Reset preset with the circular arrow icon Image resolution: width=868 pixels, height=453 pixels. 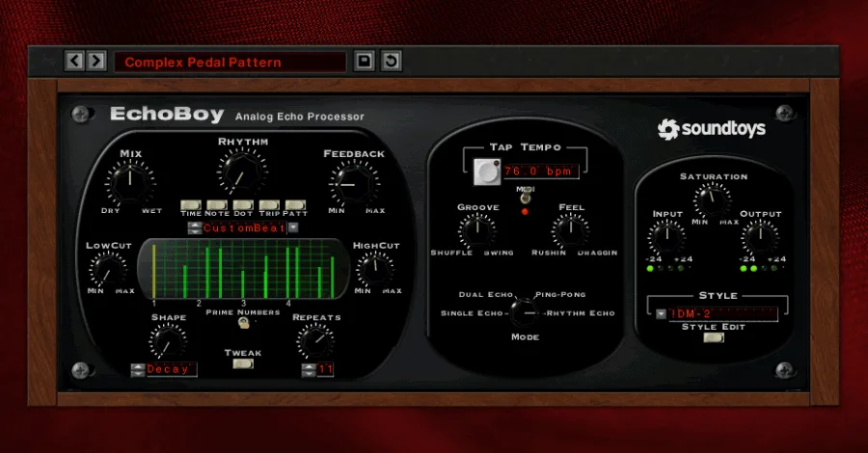click(x=392, y=61)
